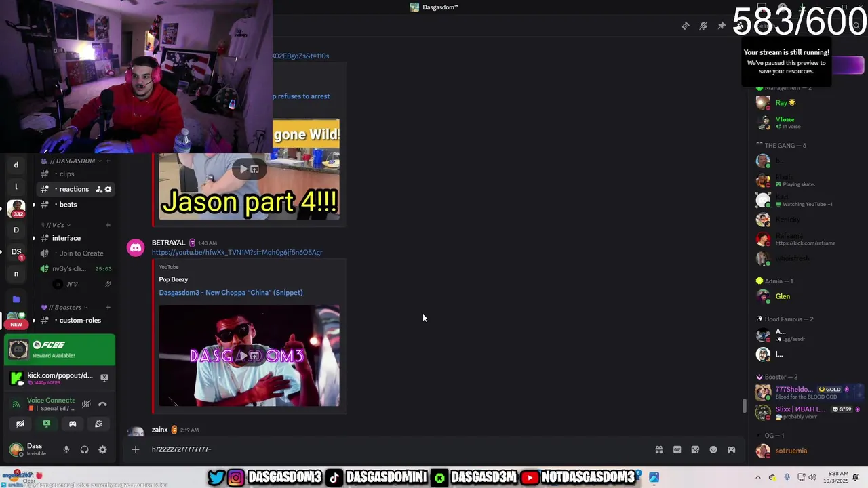
Task: Toggle headphone deafen in user panel
Action: coord(84,449)
